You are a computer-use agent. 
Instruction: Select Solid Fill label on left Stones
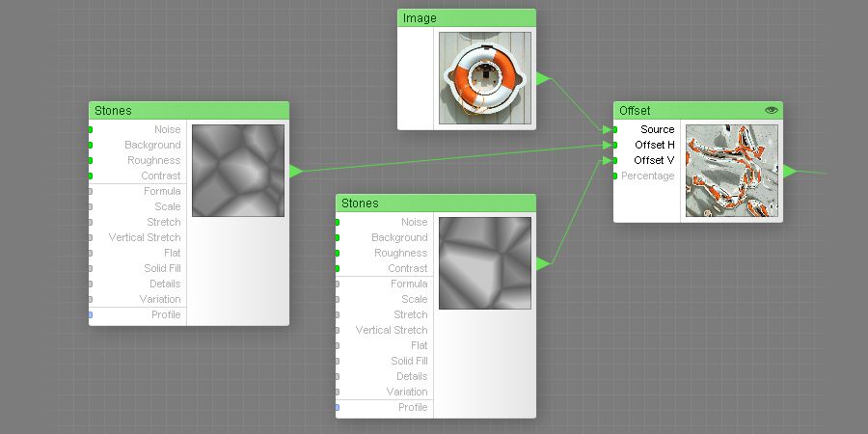click(x=162, y=268)
